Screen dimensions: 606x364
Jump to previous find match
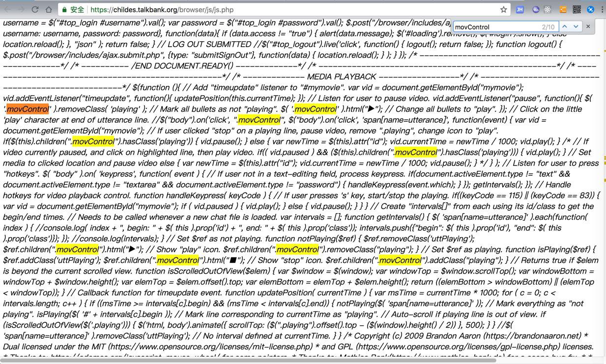tap(565, 27)
